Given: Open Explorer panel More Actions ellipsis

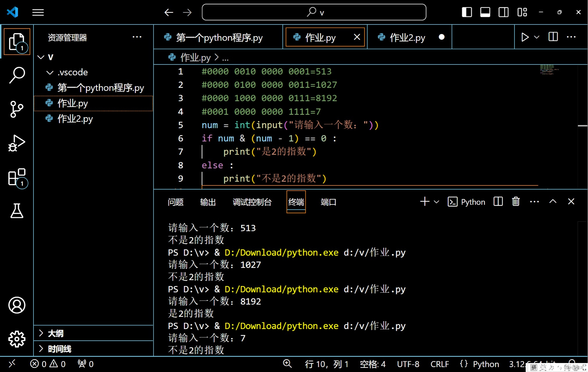Looking at the screenshot, I should coord(137,37).
